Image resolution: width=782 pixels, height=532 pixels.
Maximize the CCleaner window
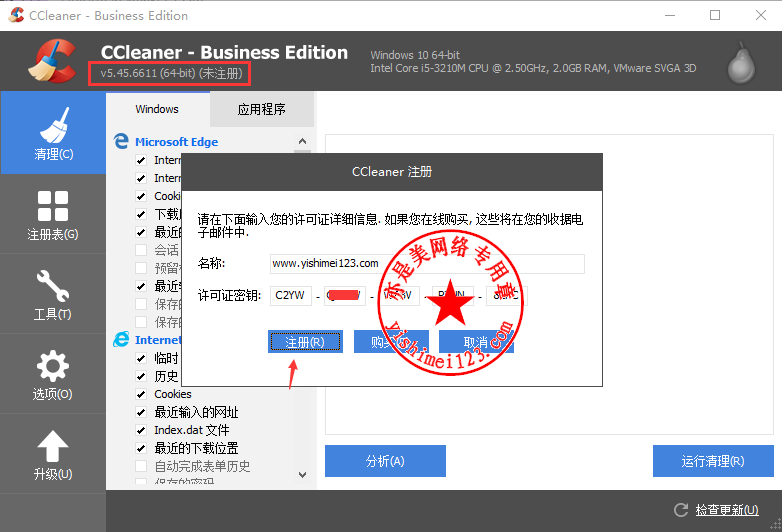tap(715, 15)
